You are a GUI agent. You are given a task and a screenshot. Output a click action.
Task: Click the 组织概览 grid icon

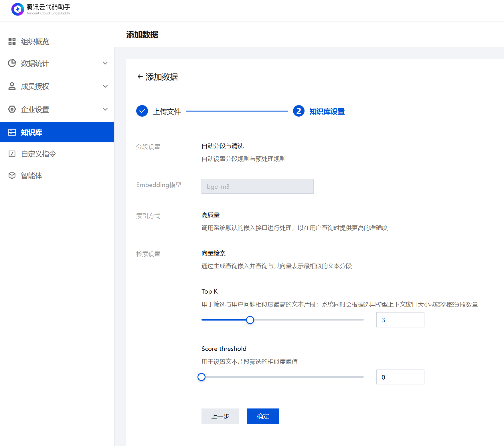coord(12,42)
